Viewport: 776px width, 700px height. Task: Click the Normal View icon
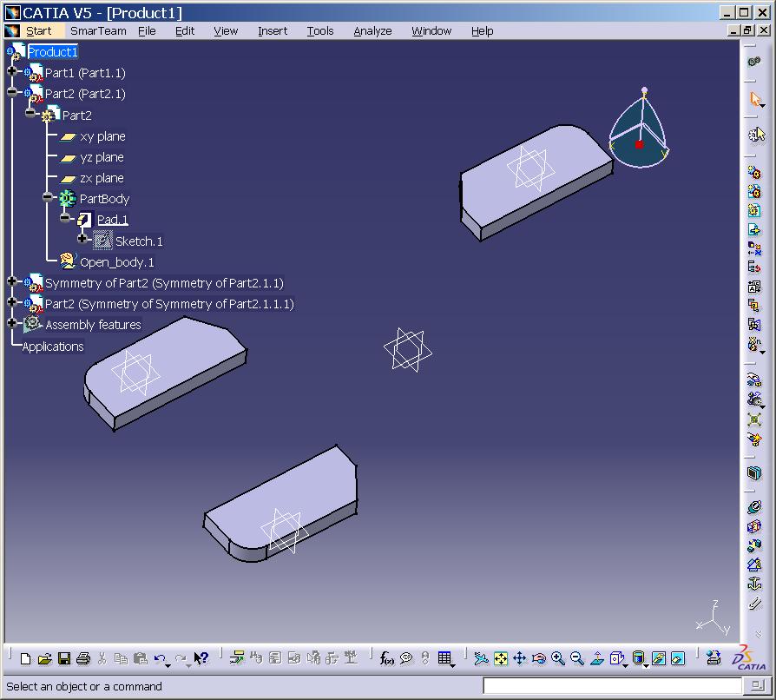pyautogui.click(x=597, y=658)
